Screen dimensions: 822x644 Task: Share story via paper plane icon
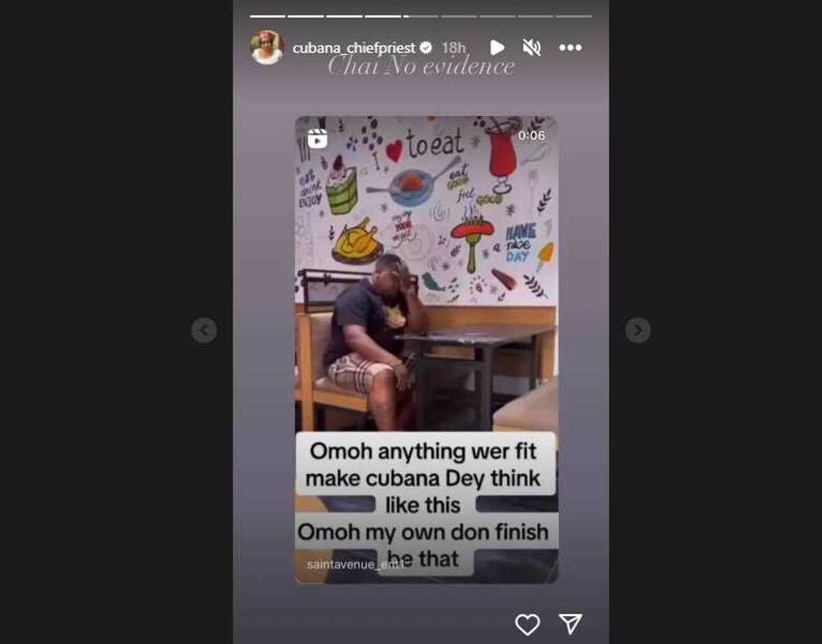click(570, 623)
